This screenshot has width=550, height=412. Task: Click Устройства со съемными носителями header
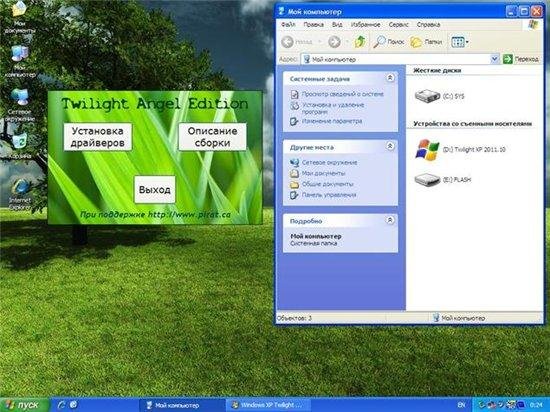(472, 123)
